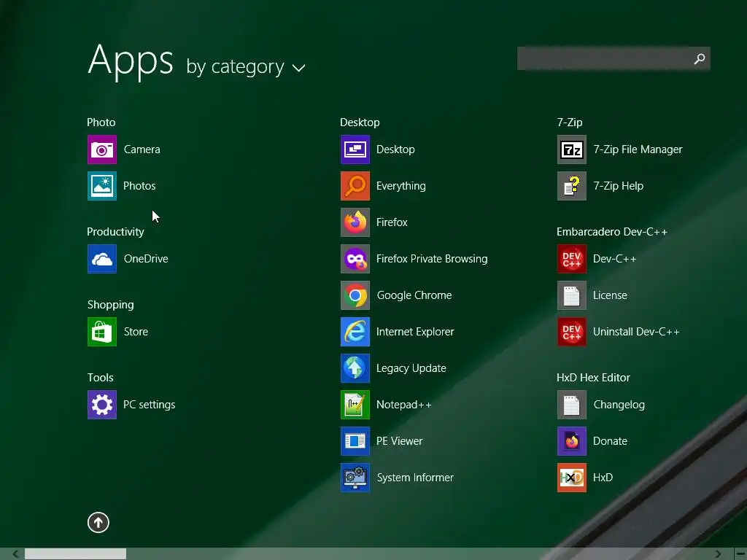Click the 'Photo' category heading
The image size is (747, 560).
101,122
